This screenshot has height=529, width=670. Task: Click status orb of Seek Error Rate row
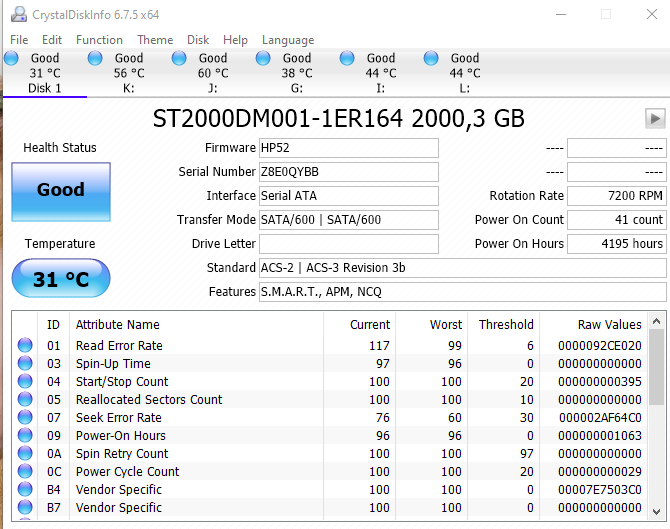pyautogui.click(x=25, y=417)
